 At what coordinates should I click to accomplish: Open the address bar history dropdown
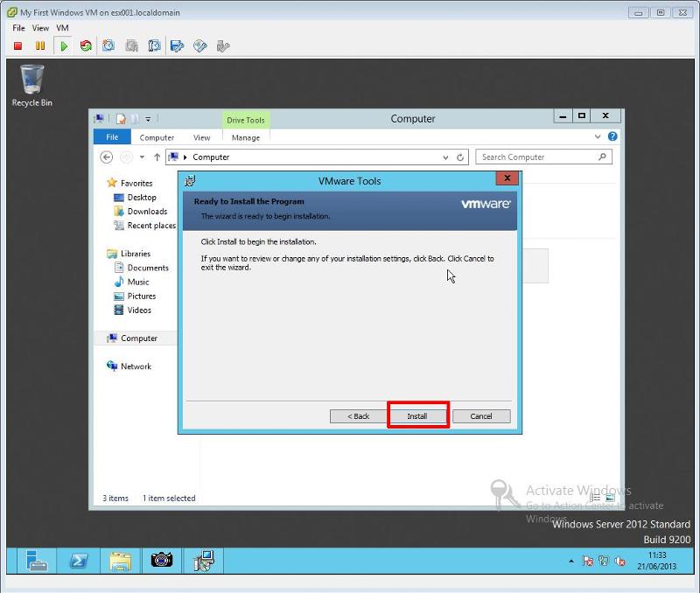[x=445, y=157]
